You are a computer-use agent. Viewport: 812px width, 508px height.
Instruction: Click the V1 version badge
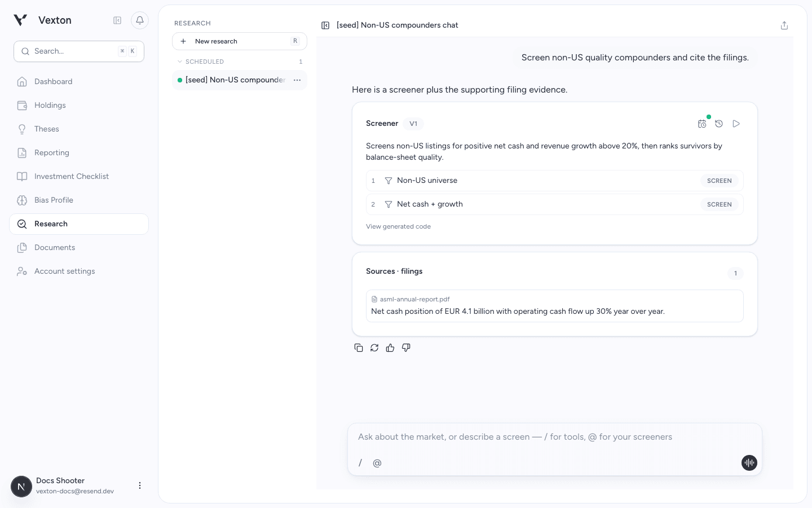pyautogui.click(x=413, y=124)
